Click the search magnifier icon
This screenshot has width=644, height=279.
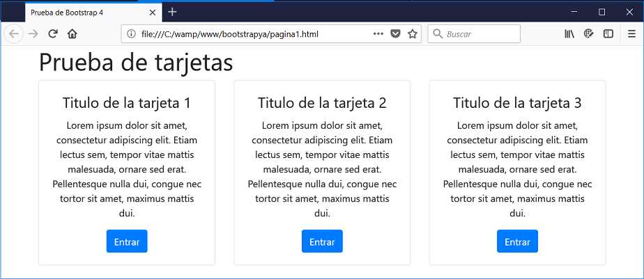438,34
